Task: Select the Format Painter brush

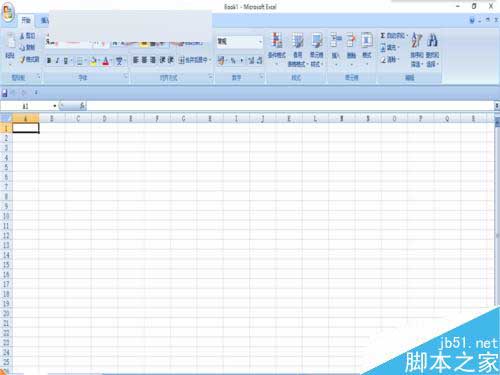Action: [29, 60]
